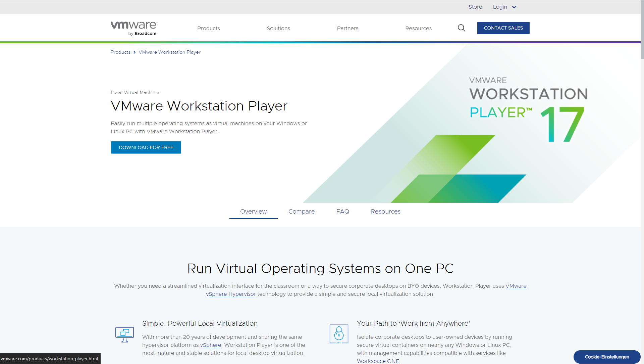This screenshot has height=364, width=644.
Task: Click the local virtualization monitor icon
Action: tap(124, 334)
